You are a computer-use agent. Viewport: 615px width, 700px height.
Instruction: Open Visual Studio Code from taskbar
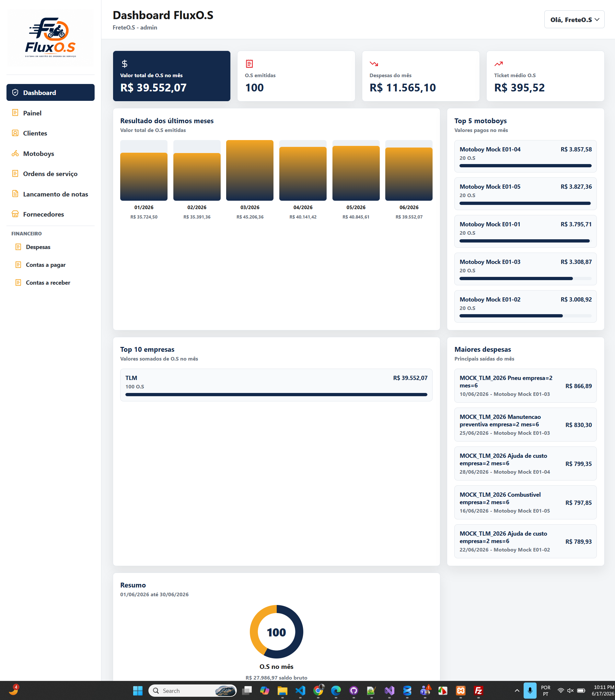pos(300,691)
